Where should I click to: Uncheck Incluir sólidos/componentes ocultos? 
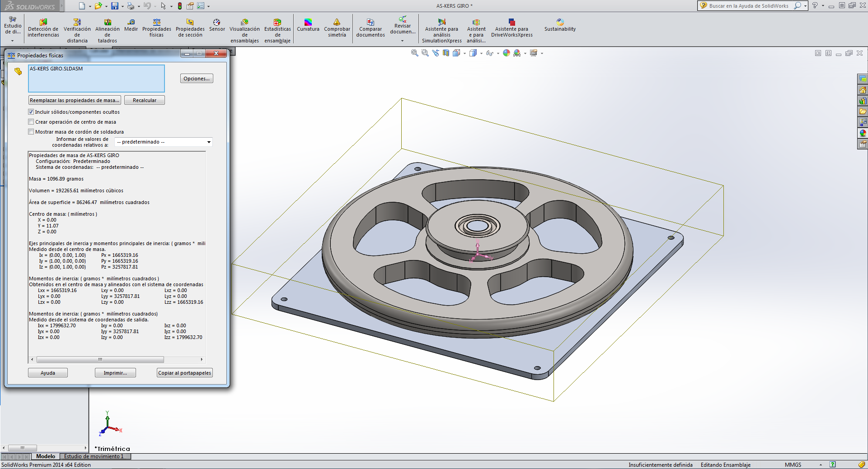[x=31, y=112]
